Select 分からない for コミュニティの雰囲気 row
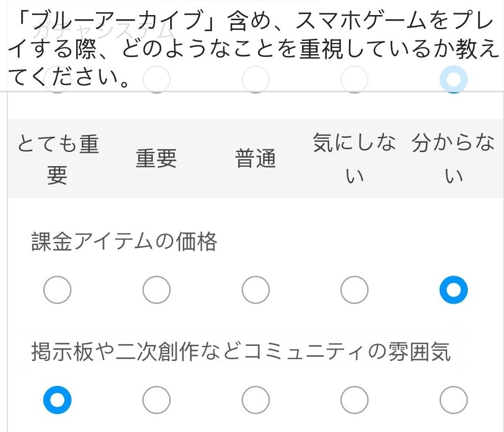The width and height of the screenshot is (504, 432). 453,400
